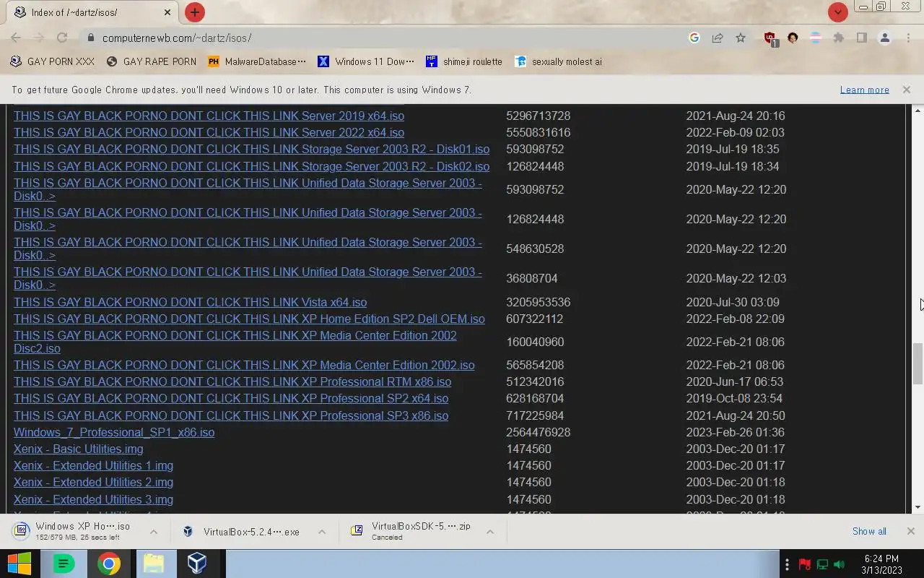Image resolution: width=924 pixels, height=578 pixels.
Task: Open VirtualBox from the taskbar
Action: point(197,564)
